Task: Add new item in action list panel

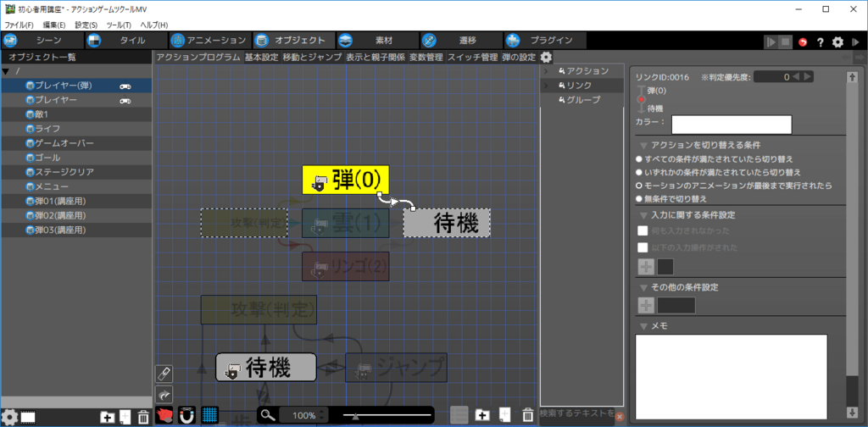Action: [x=504, y=415]
